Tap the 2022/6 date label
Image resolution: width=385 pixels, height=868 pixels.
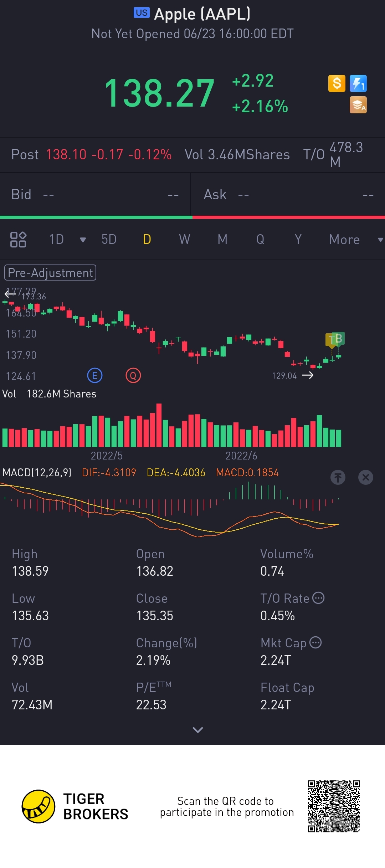241,456
